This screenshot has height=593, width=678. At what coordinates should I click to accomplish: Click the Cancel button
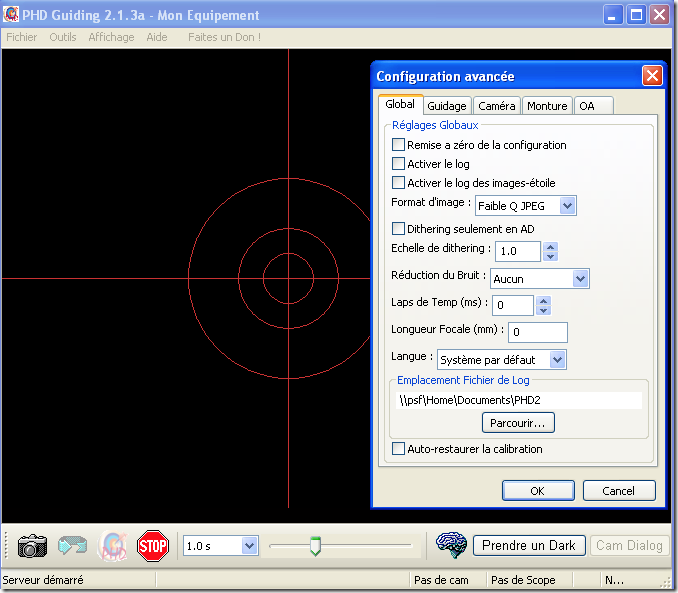pos(619,490)
